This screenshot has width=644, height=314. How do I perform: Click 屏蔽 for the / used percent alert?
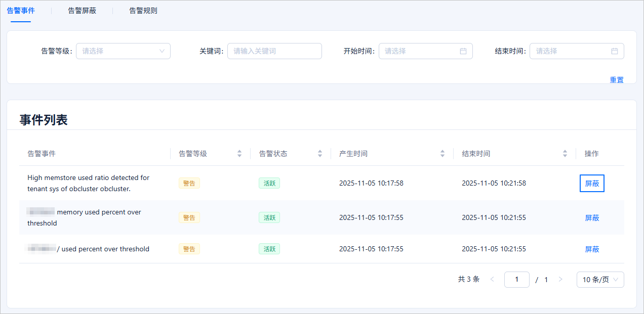tap(591, 249)
